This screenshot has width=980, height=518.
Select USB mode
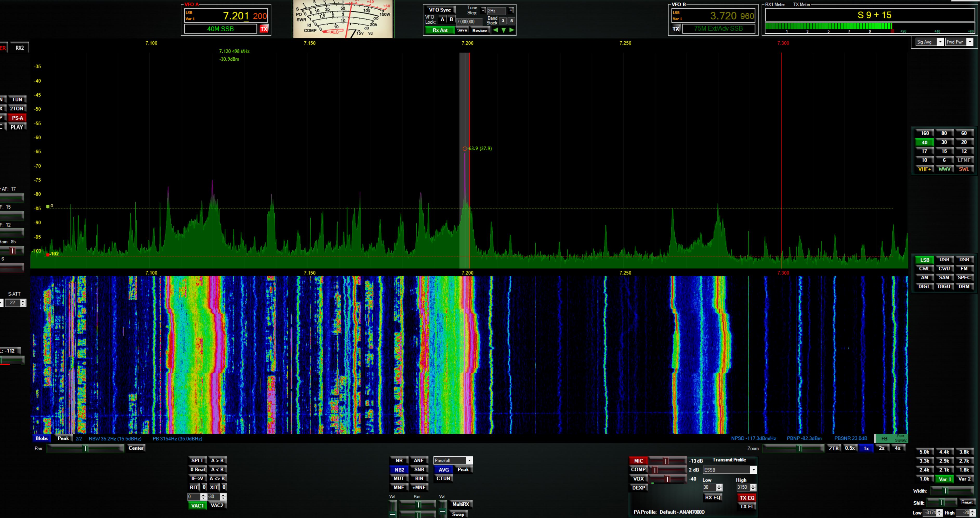tap(944, 260)
